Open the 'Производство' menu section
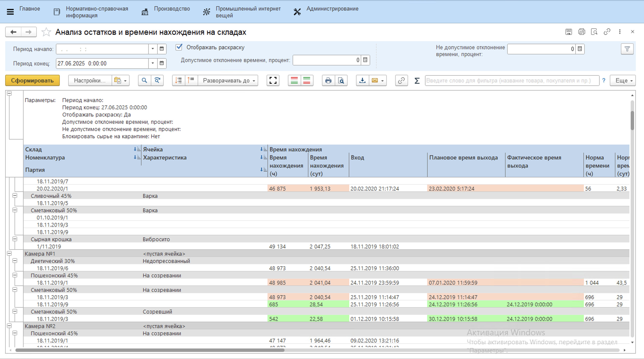This screenshot has height=359, width=644. coord(172,9)
